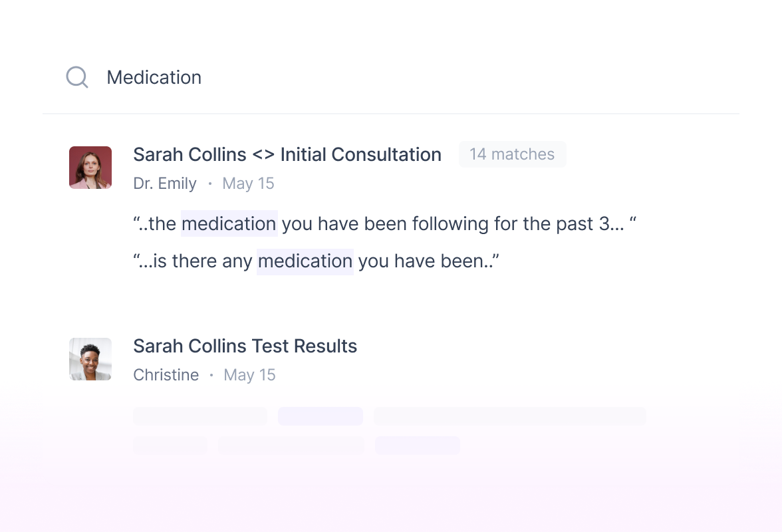
Task: Click the middle gray placeholder bar in second skeleton row
Action: click(x=291, y=446)
